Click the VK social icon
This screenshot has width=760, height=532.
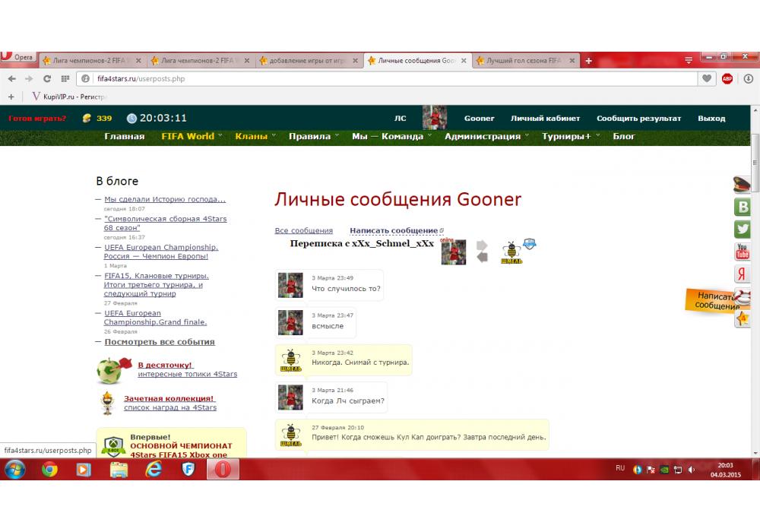743,207
